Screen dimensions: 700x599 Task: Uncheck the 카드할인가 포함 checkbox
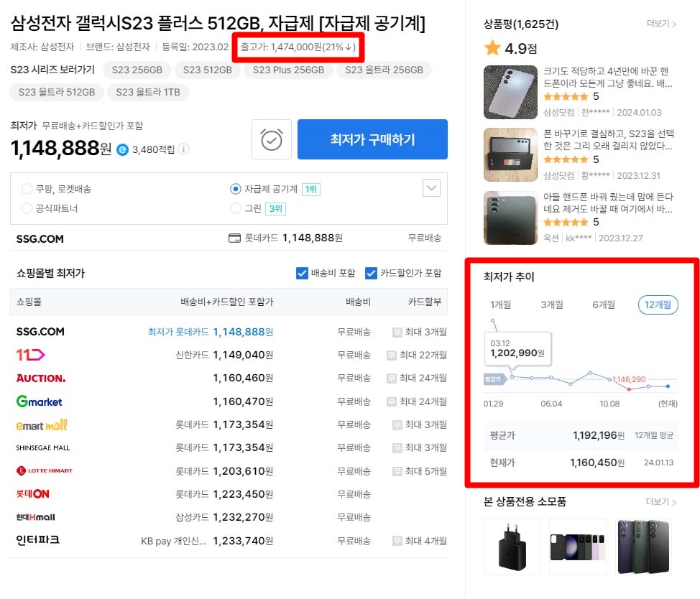[x=371, y=273]
